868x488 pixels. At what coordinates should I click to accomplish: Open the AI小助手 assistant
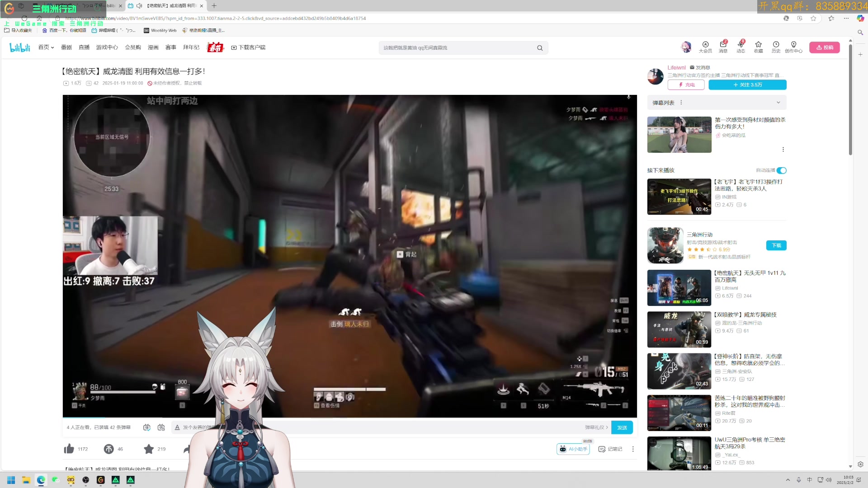pos(573,449)
